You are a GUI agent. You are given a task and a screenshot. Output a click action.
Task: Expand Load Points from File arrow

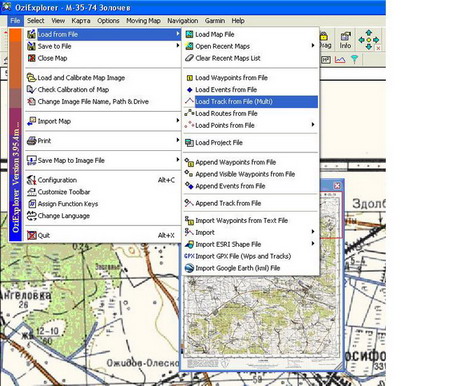[x=313, y=125]
